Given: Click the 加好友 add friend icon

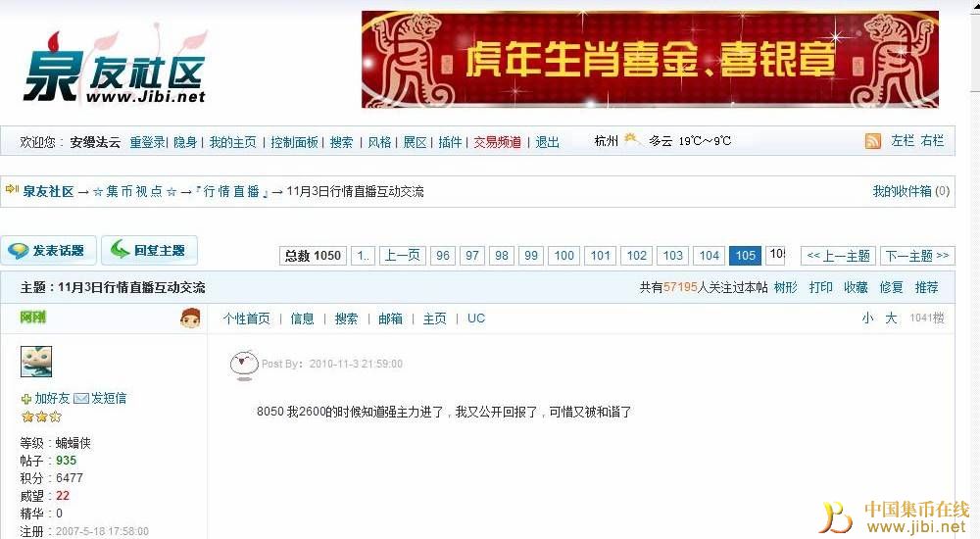Looking at the screenshot, I should [x=25, y=399].
